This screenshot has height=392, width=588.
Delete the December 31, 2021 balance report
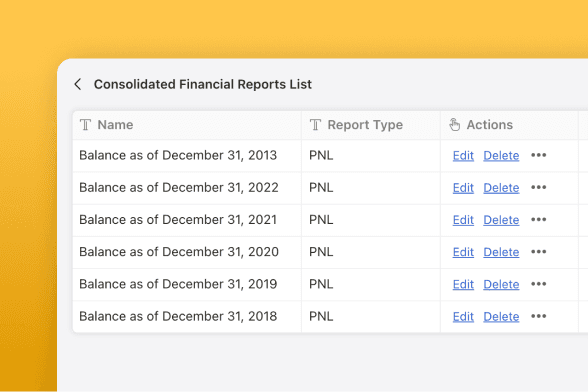point(501,220)
